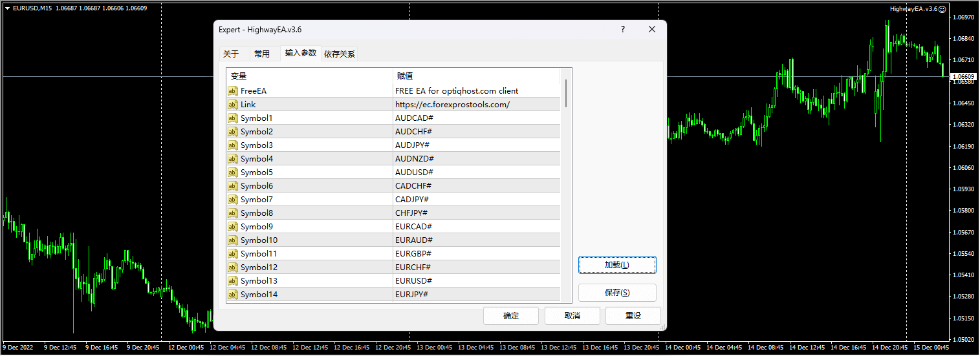Click the 'ab' icon for Symbol13
980x356 pixels.
233,281
